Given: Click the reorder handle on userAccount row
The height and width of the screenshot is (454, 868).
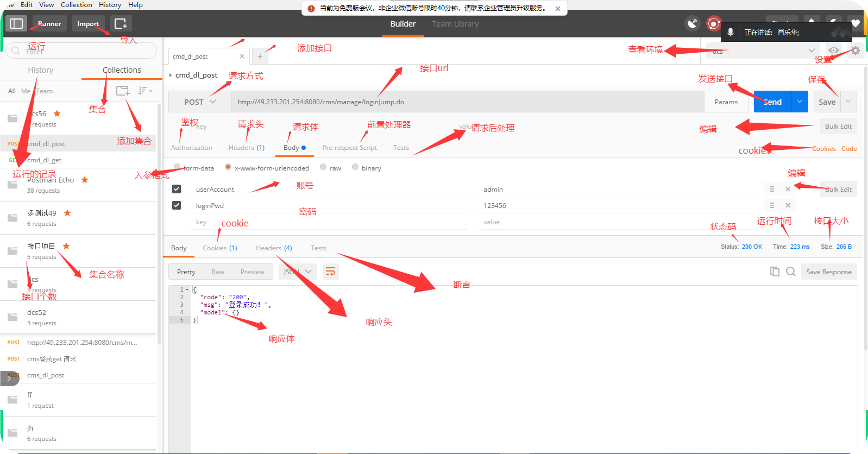Looking at the screenshot, I should (x=772, y=189).
